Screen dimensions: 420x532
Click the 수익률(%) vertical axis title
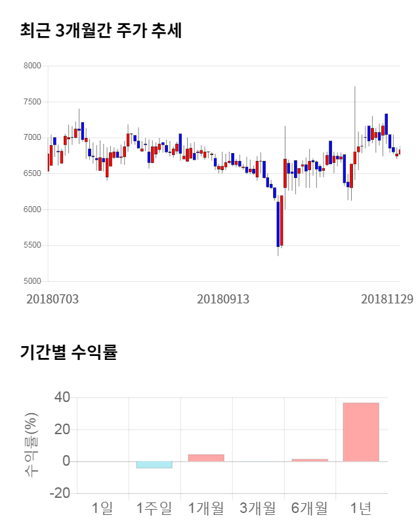point(30,445)
